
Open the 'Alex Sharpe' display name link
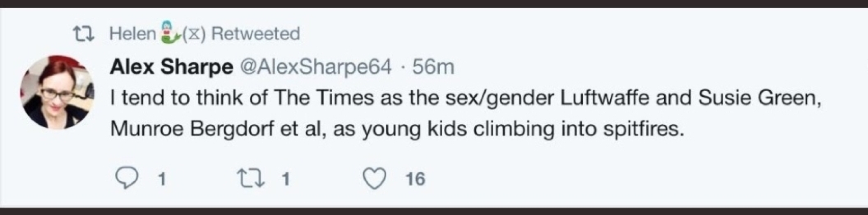point(171,67)
